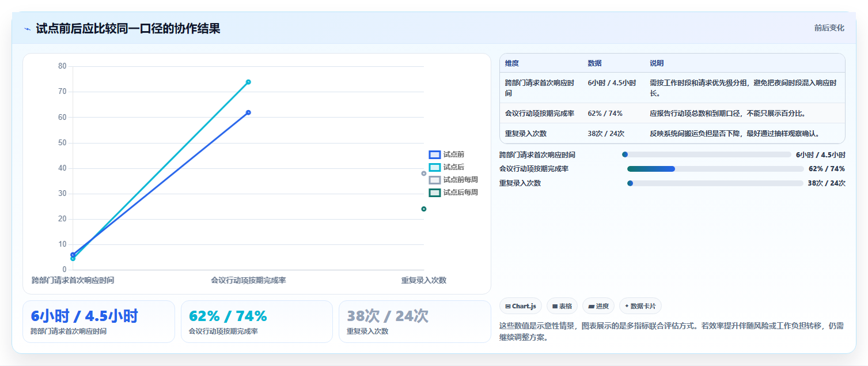868x366 pixels.
Task: Open the 38次 / 24次 data card
Action: pos(415,322)
